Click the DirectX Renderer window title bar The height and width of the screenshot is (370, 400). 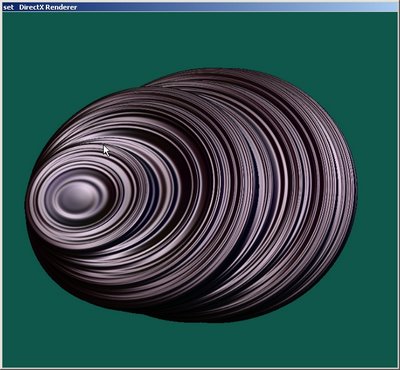pos(200,7)
